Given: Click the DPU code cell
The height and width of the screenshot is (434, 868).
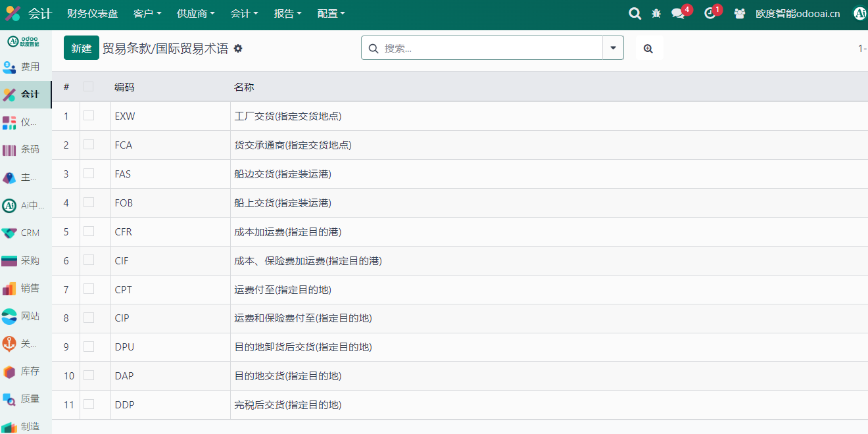Looking at the screenshot, I should [x=170, y=347].
